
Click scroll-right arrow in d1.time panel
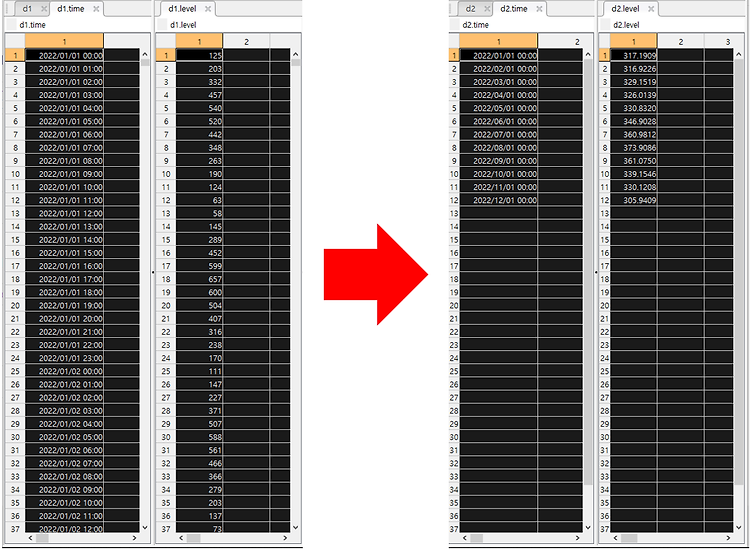134,538
